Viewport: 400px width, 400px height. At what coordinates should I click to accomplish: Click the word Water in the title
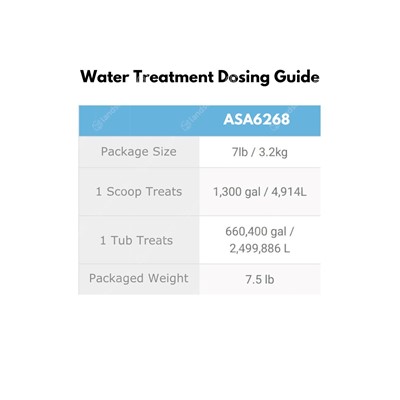tap(105, 77)
